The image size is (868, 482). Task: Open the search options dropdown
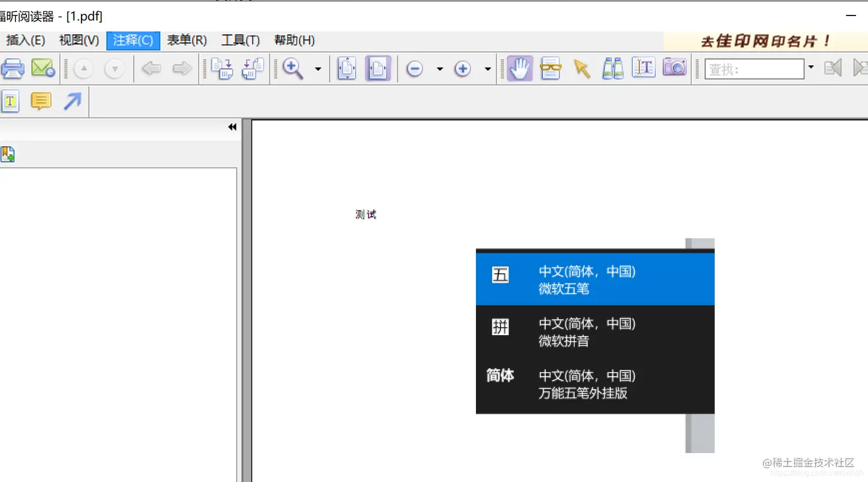click(x=811, y=68)
